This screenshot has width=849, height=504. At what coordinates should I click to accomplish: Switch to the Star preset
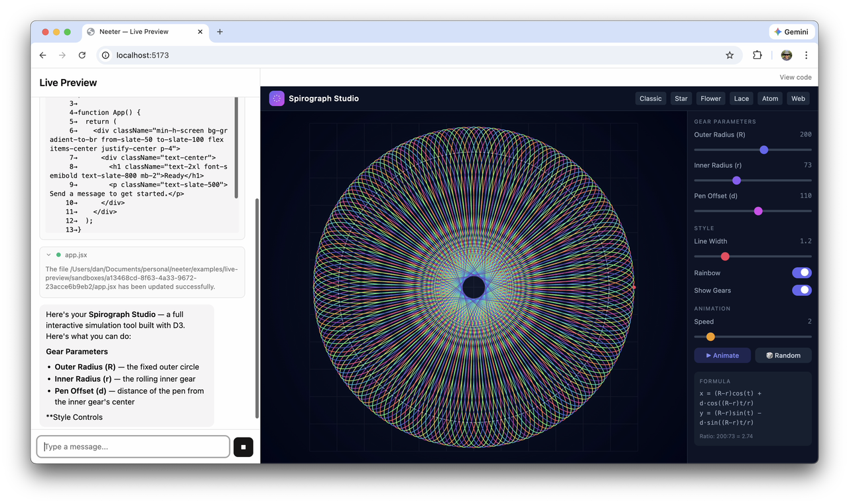(x=681, y=98)
